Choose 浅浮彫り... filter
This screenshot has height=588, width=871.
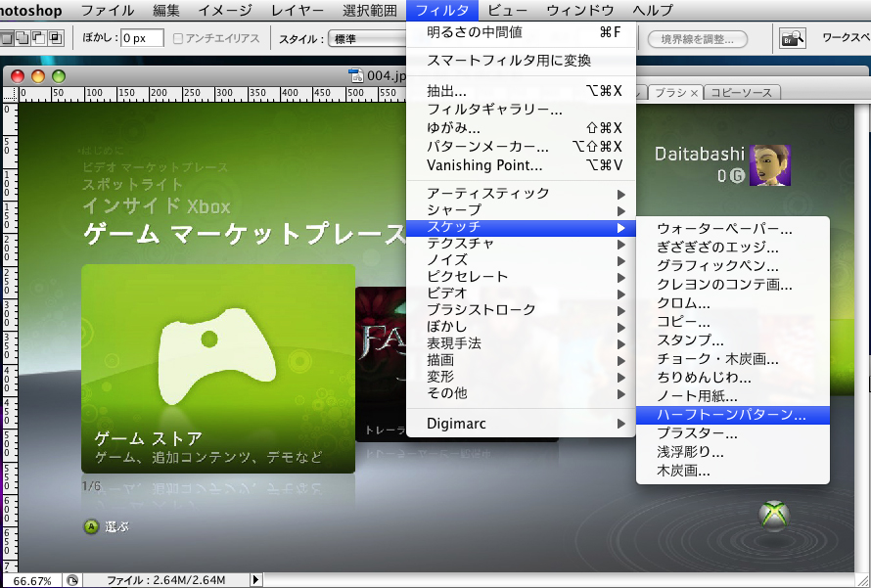click(x=733, y=452)
